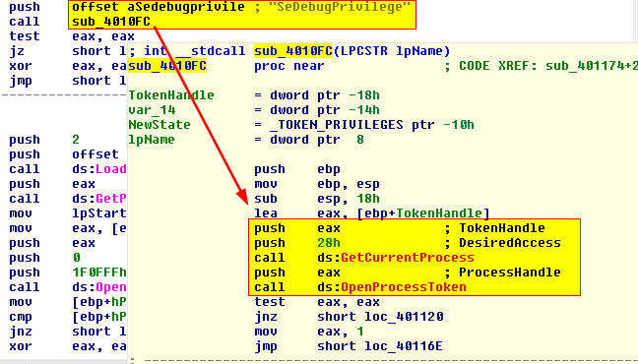The height and width of the screenshot is (364, 638).
Task: Click the "SeDebugPrivilege" string comment
Action: coord(340,7)
